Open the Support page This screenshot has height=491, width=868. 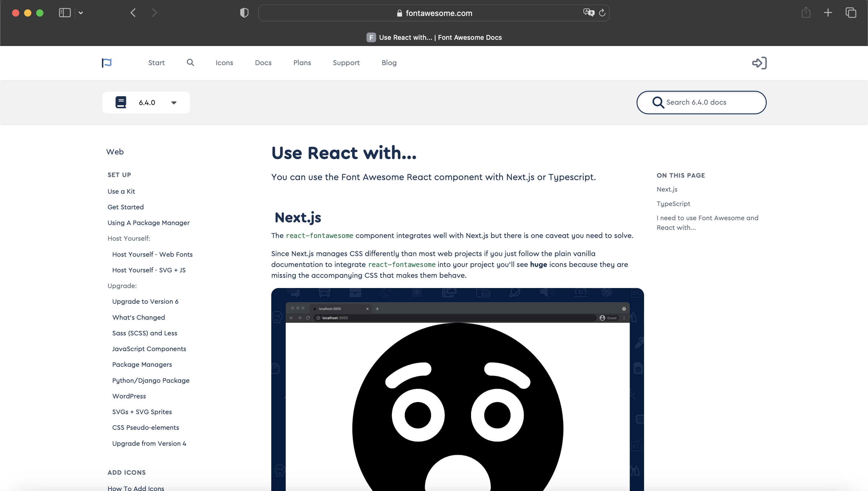click(346, 63)
